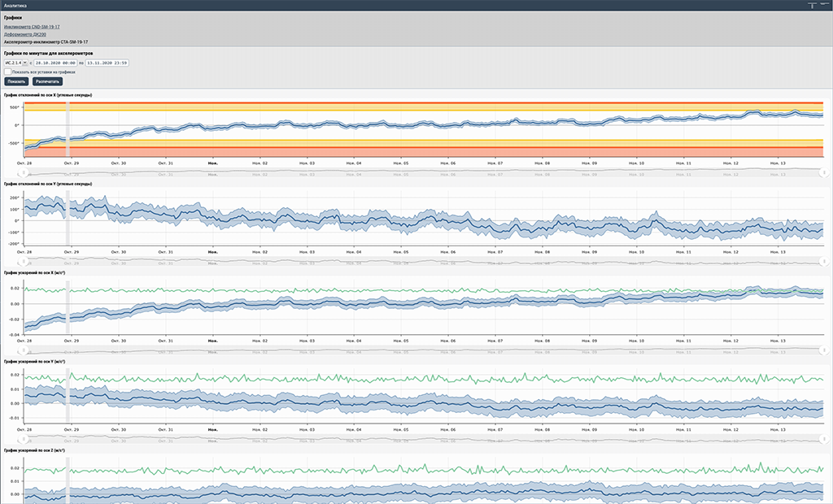Click right range handle under Y acceleration chart
The width and height of the screenshot is (833, 504).
824,438
